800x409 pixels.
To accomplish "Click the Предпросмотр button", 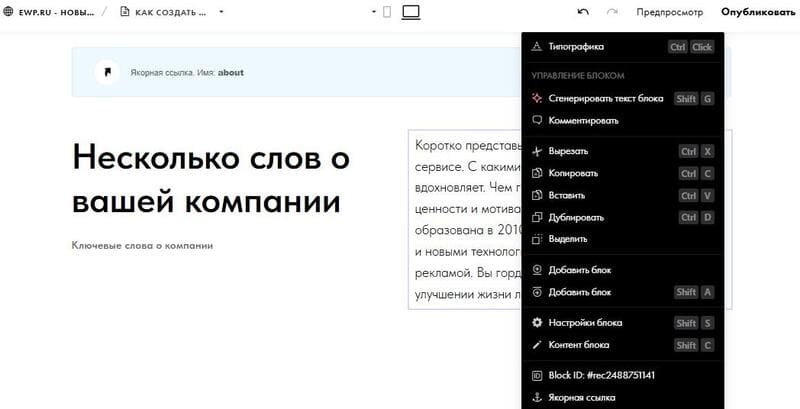I will [669, 12].
